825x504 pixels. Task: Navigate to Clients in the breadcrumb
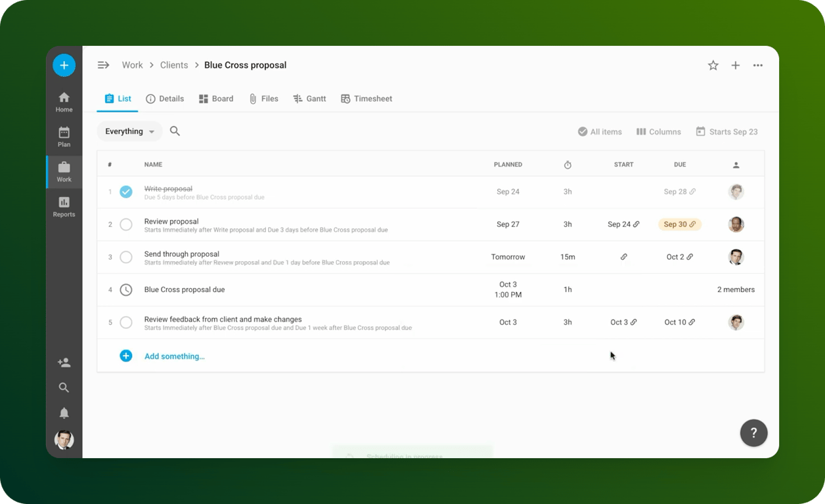tap(174, 65)
